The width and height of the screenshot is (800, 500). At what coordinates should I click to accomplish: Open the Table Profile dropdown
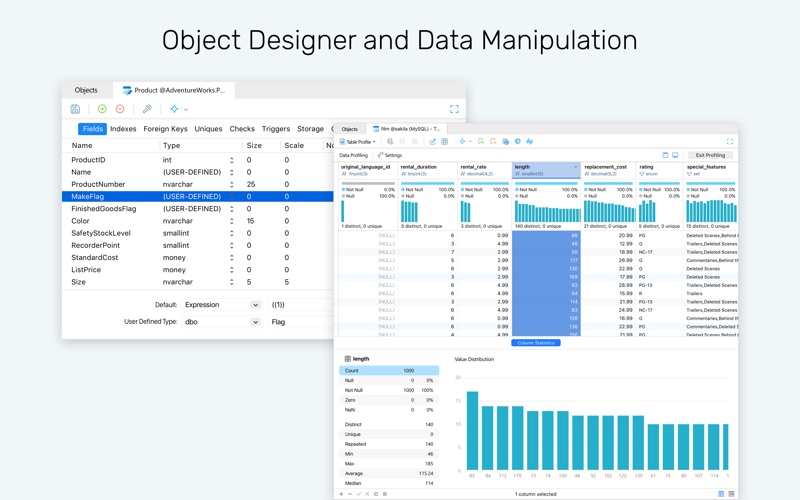click(358, 142)
